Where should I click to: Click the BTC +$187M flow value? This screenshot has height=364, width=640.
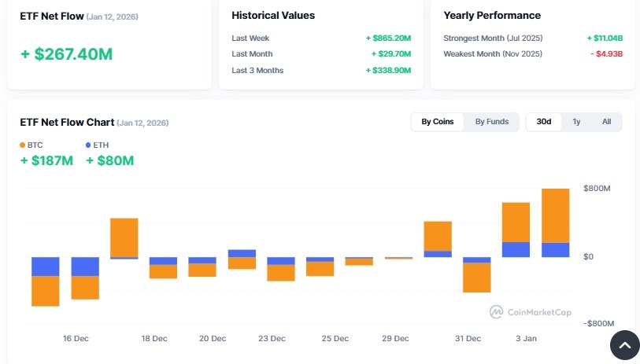(46, 161)
